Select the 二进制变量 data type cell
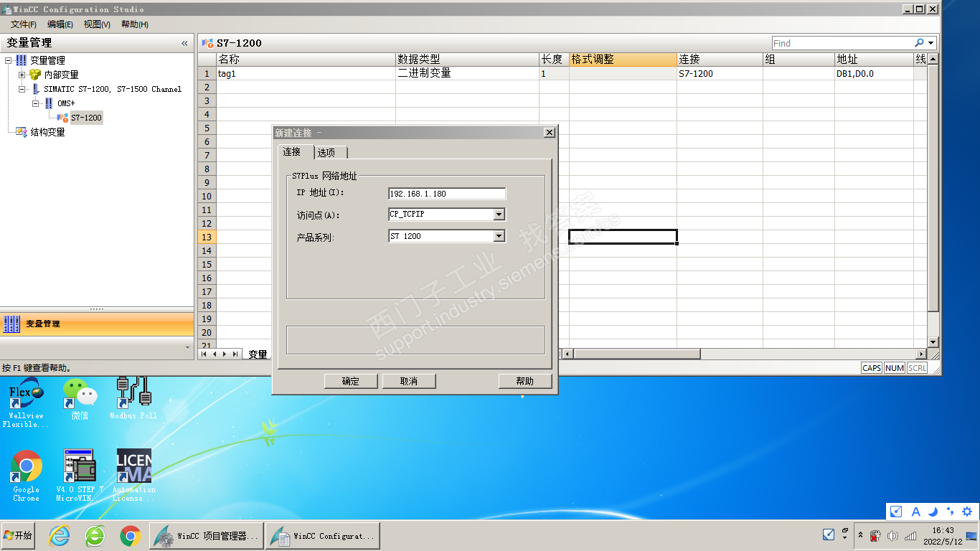The width and height of the screenshot is (980, 551). [468, 73]
